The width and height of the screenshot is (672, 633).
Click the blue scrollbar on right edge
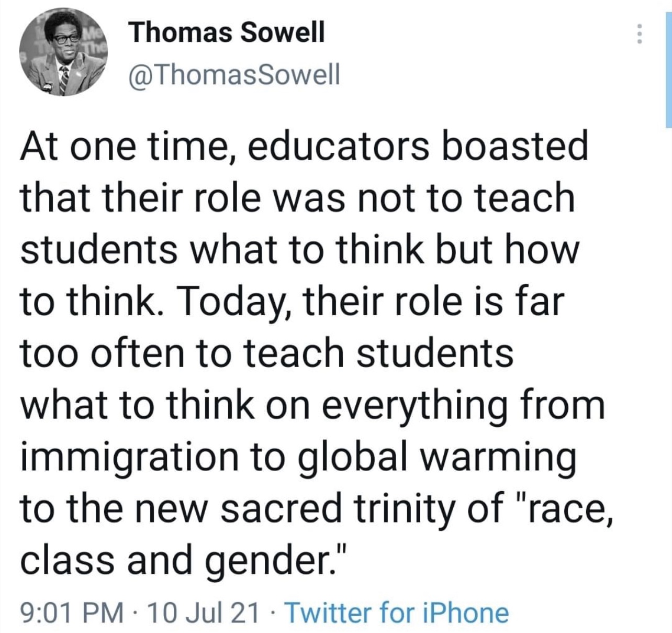[669, 64]
